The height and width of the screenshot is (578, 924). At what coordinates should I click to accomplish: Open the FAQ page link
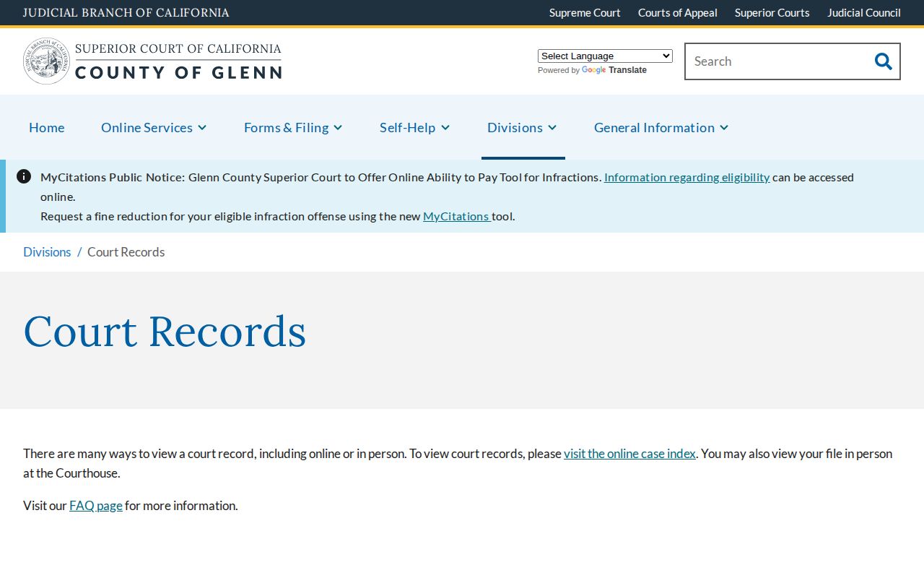[96, 505]
